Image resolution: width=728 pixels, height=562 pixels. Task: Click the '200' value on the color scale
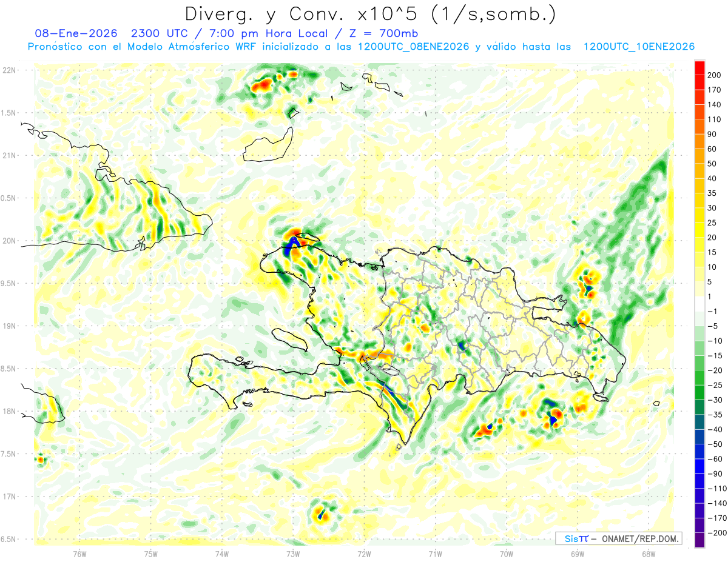[714, 75]
